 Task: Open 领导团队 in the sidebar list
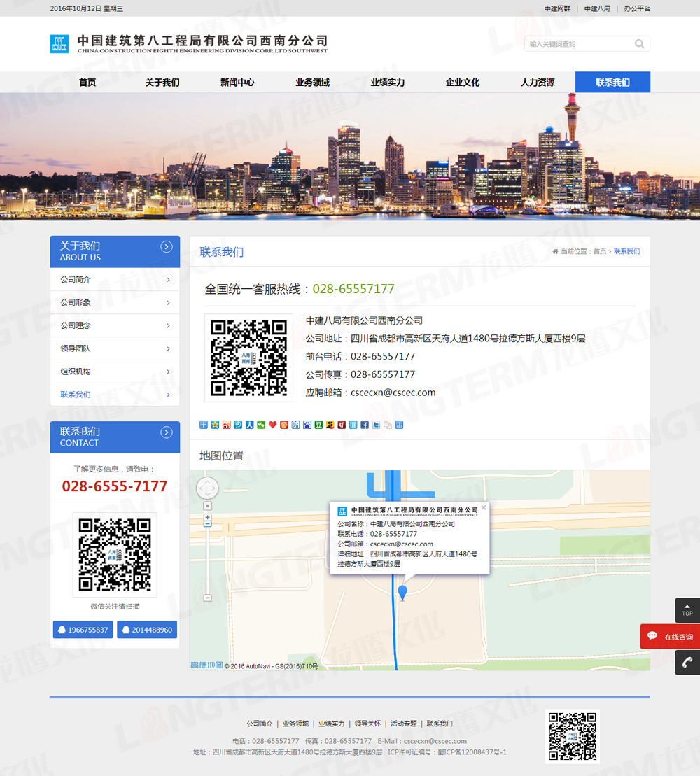coord(115,348)
